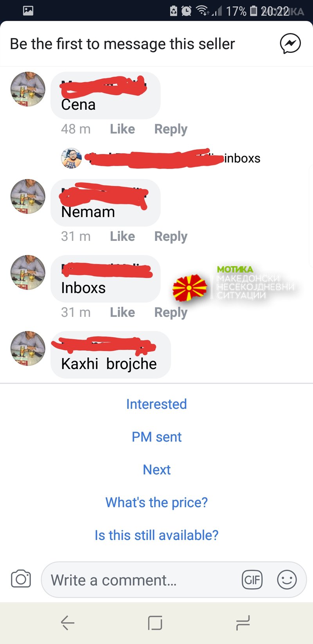This screenshot has height=644, width=313.
Task: Tap the Android home navigation button
Action: coord(155,622)
